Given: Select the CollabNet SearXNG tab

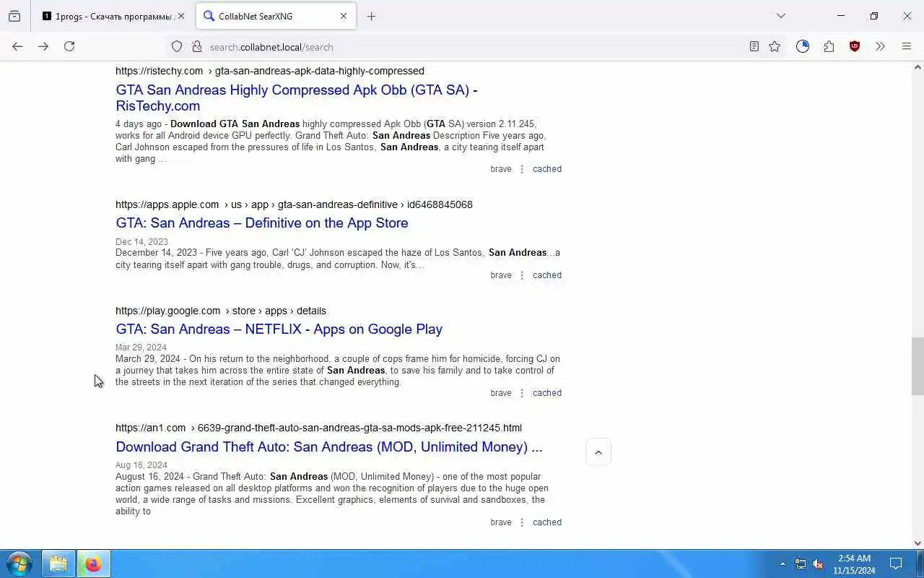Looking at the screenshot, I should tap(275, 16).
